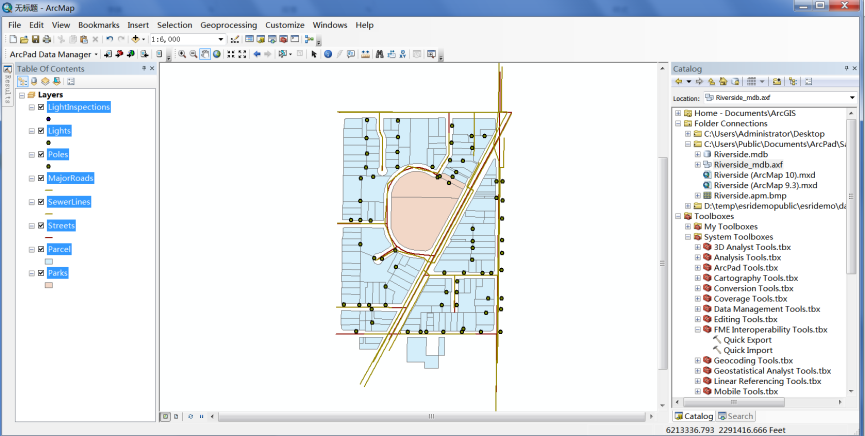Click the Add Data button

136,39
